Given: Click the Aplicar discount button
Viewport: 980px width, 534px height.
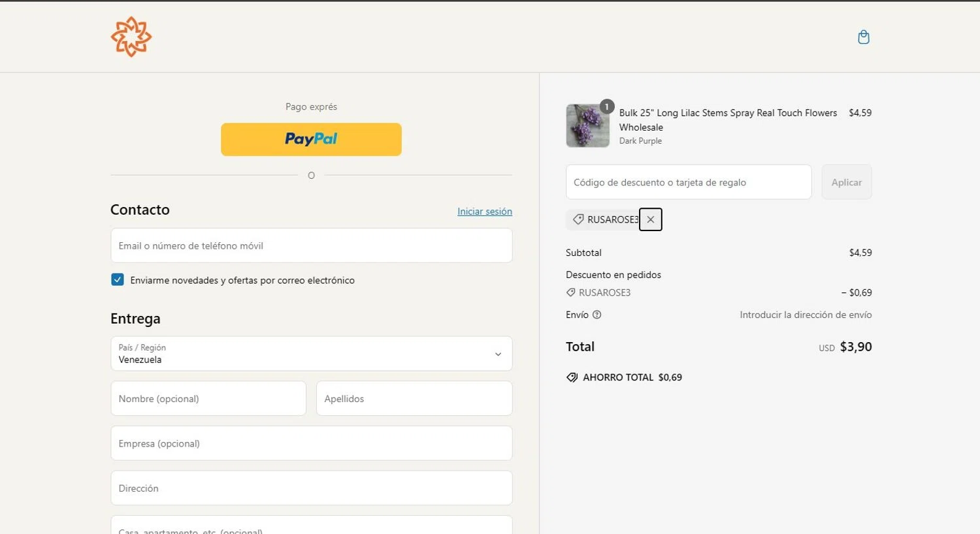Looking at the screenshot, I should click(x=847, y=182).
